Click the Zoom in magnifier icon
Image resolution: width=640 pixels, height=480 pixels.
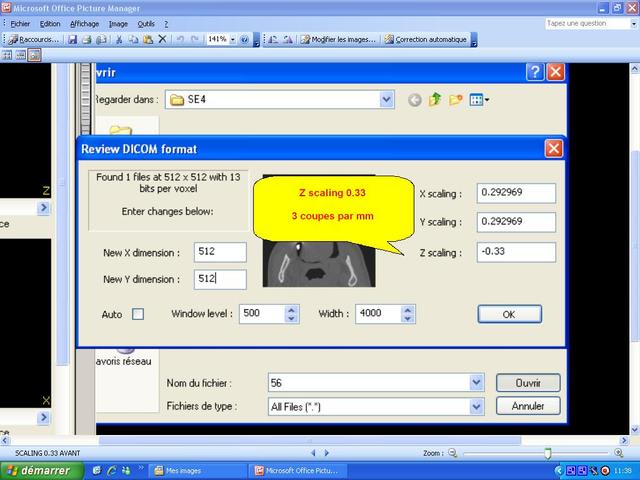point(618,453)
